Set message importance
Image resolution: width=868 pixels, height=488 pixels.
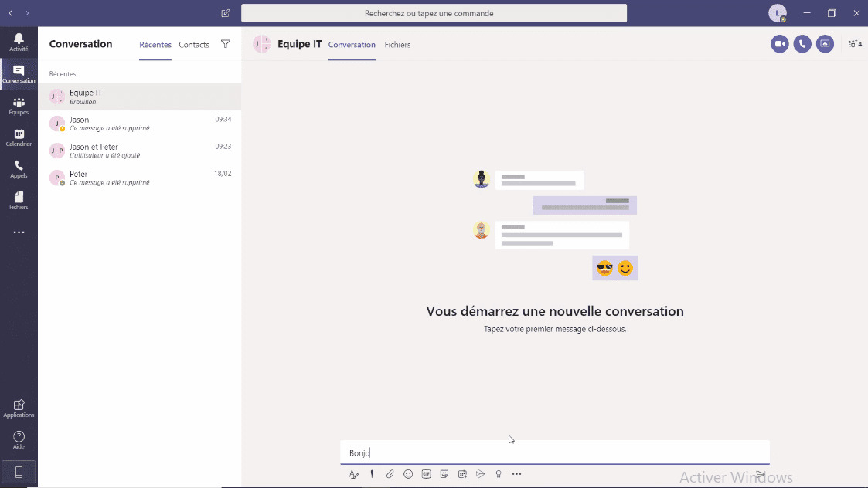(372, 474)
